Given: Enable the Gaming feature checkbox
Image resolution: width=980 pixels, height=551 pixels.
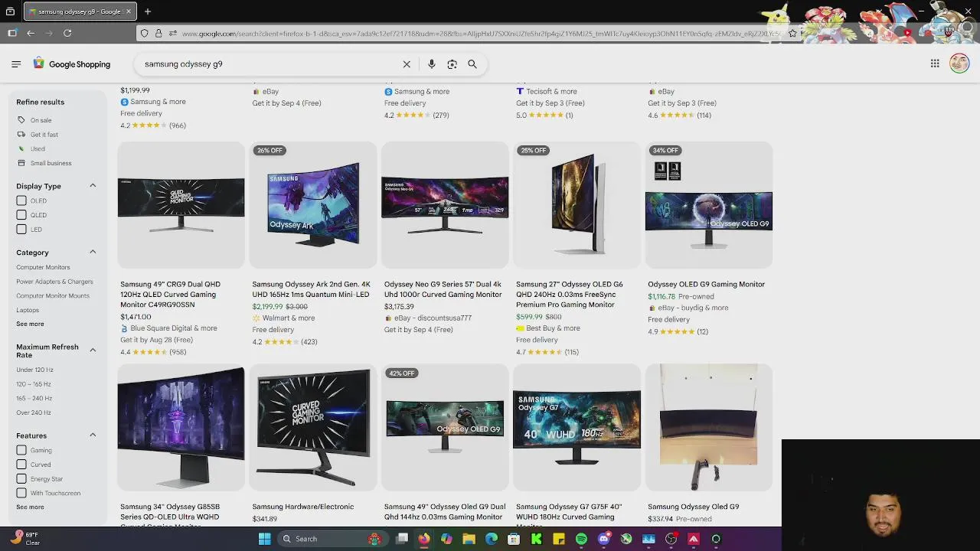Looking at the screenshot, I should [21, 450].
